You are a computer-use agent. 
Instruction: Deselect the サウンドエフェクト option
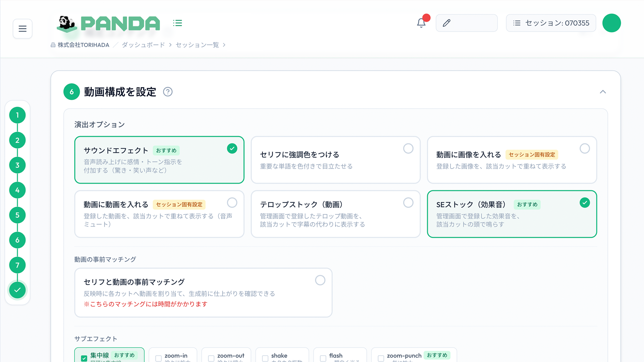click(159, 160)
